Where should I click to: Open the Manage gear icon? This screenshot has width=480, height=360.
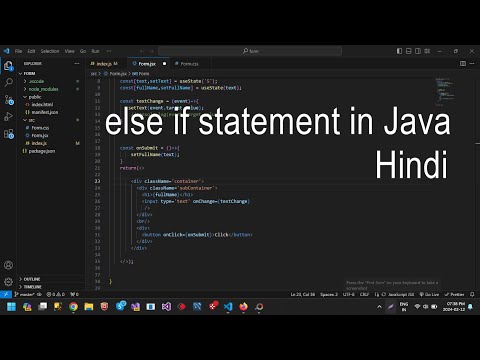(8, 282)
